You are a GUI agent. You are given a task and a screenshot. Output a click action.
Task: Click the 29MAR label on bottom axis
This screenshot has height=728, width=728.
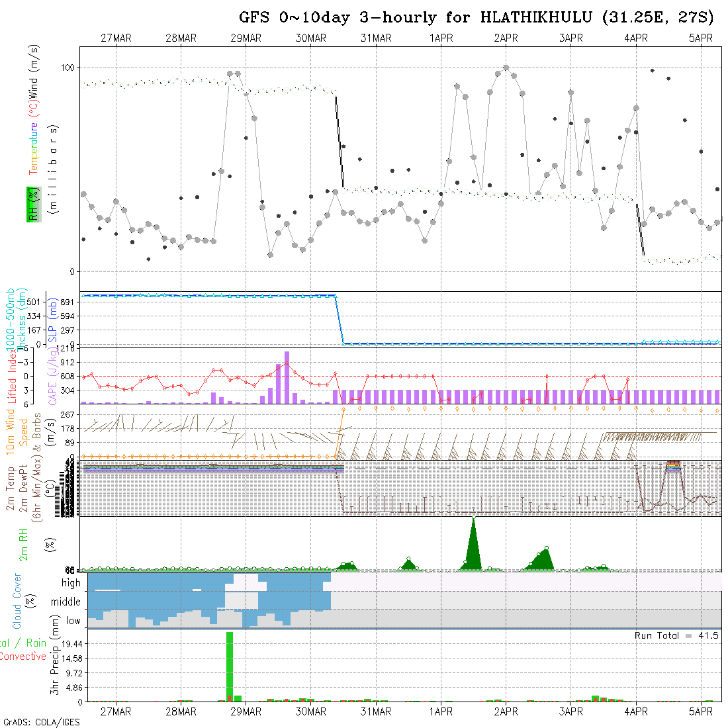[x=246, y=711]
